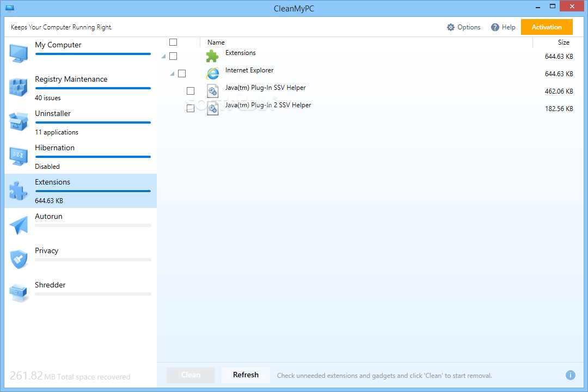Click the Internet Explorer logo icon
The image size is (588, 392).
213,73
